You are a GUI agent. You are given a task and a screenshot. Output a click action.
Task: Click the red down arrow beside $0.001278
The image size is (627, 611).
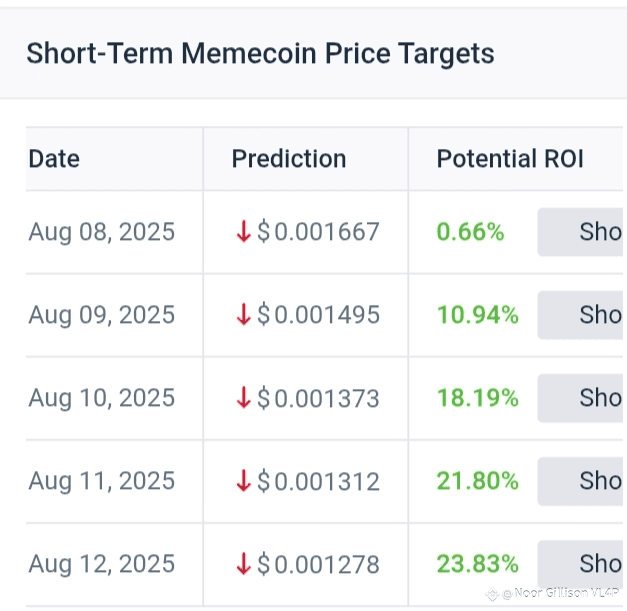pos(244,564)
